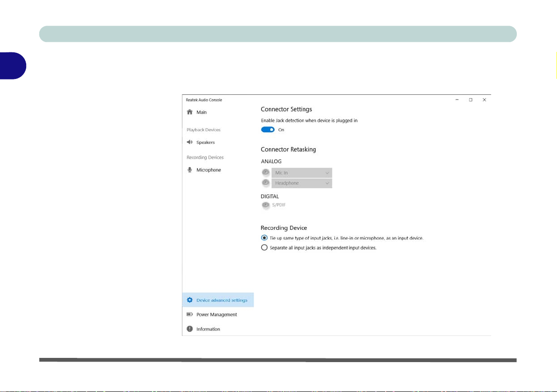The height and width of the screenshot is (392, 557).
Task: Select Tie up same type input jacks option
Action: click(x=264, y=238)
